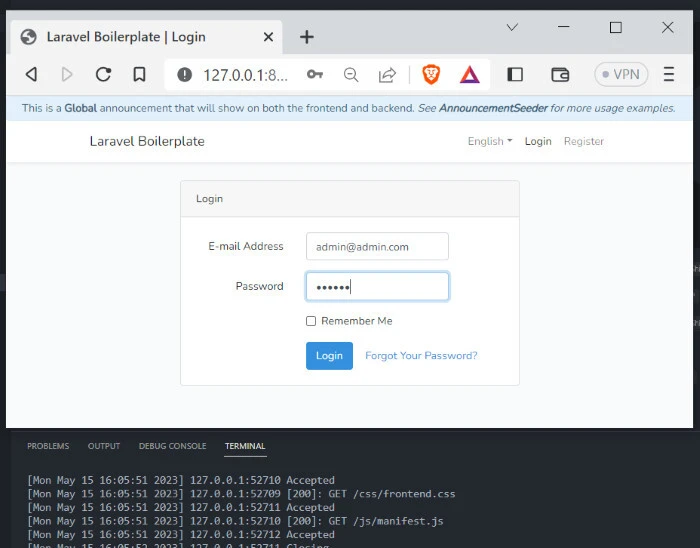
Task: Open the site security warning icon
Action: [x=184, y=75]
